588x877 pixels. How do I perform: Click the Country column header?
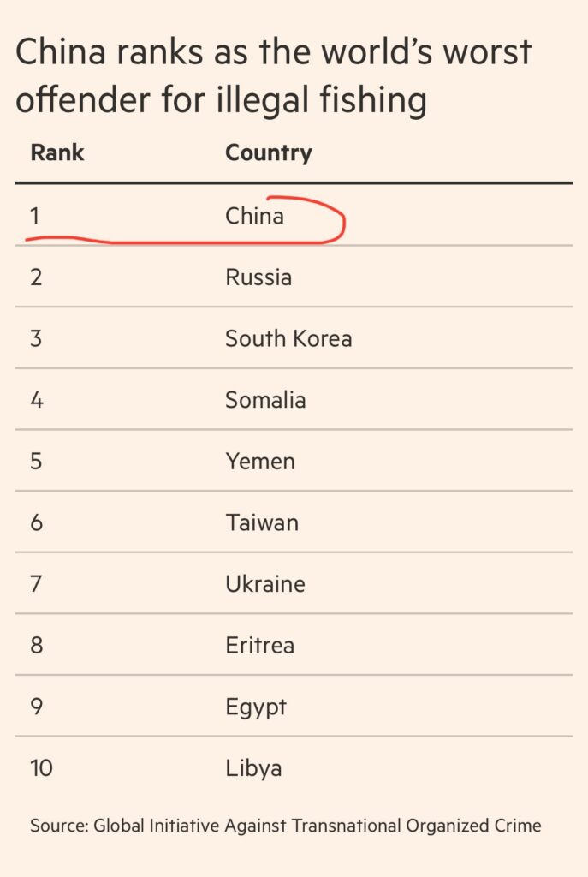[268, 153]
